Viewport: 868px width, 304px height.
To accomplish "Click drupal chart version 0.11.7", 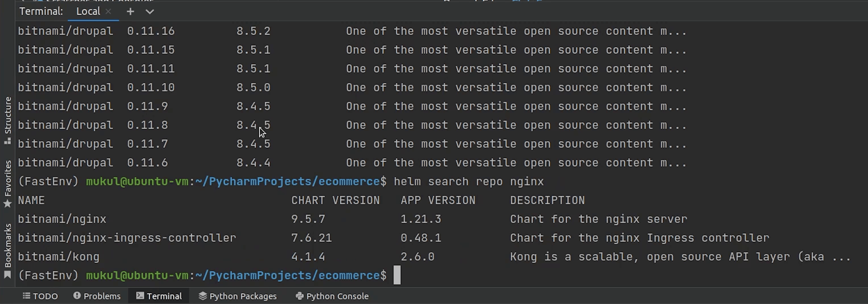I will (x=148, y=144).
